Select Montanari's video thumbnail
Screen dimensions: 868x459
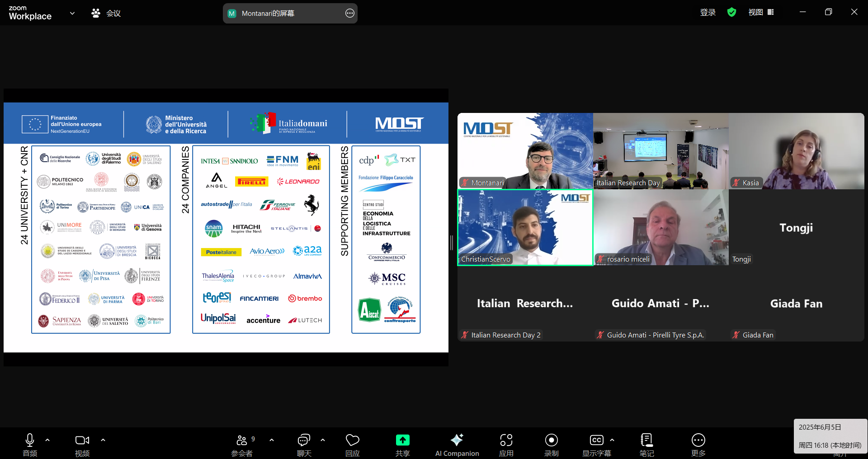[525, 151]
